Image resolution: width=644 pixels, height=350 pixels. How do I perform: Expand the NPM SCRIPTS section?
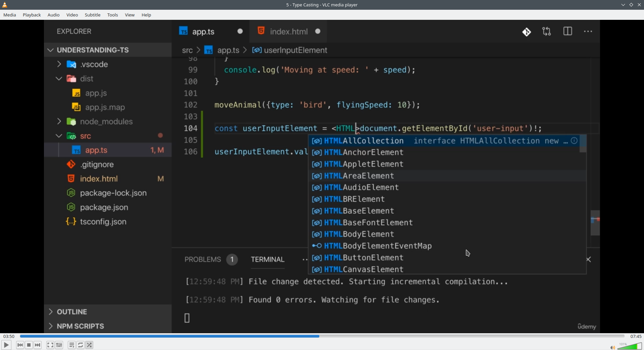[x=108, y=326]
